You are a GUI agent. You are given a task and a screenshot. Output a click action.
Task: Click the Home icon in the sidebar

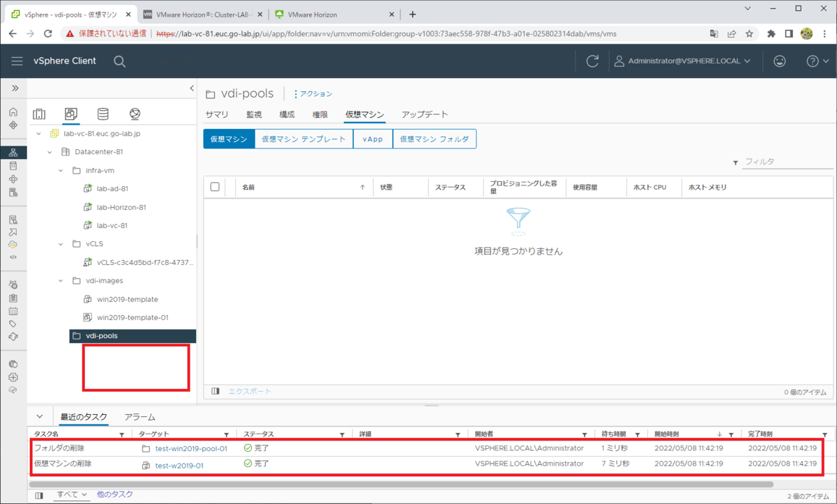13,112
